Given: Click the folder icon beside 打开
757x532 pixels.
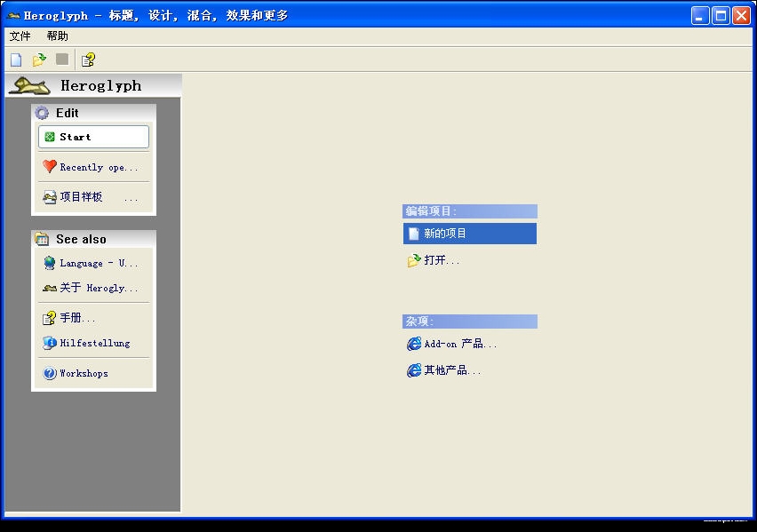Looking at the screenshot, I should tap(414, 260).
